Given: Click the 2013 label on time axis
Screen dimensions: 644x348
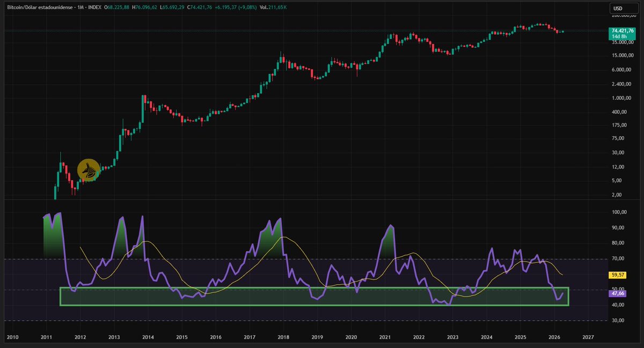Looking at the screenshot, I should pyautogui.click(x=114, y=337).
